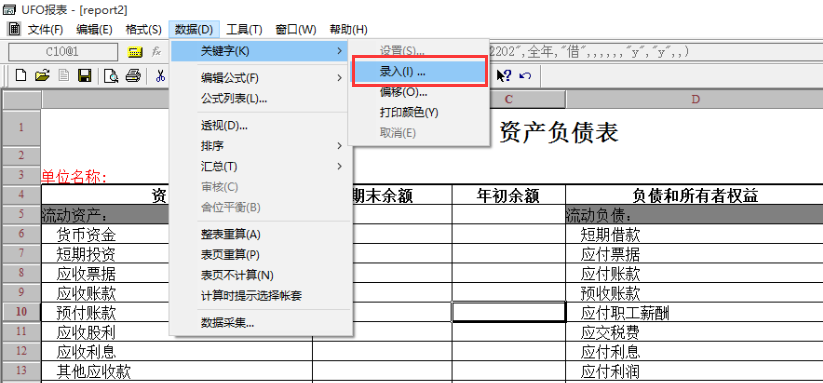Click the context Help arrow icon
This screenshot has width=823, height=383.
click(504, 76)
